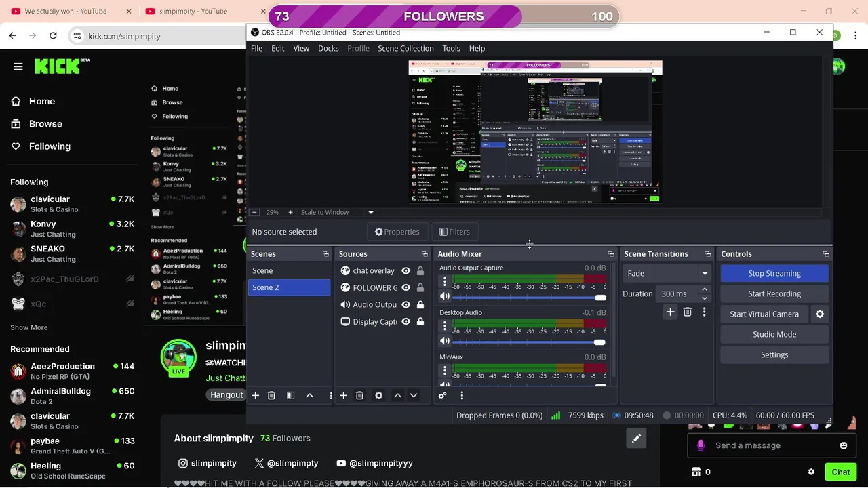Open Scene Collection menu
Image resolution: width=868 pixels, height=488 pixels.
click(406, 48)
